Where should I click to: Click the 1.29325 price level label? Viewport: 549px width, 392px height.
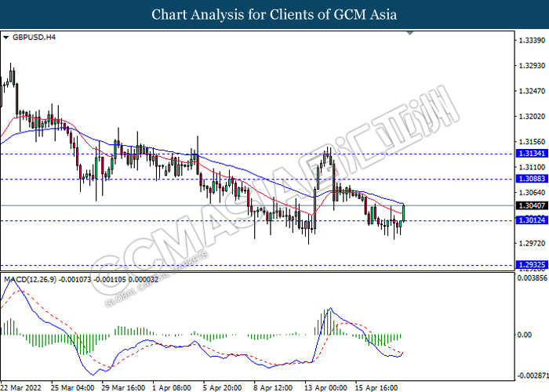532,265
